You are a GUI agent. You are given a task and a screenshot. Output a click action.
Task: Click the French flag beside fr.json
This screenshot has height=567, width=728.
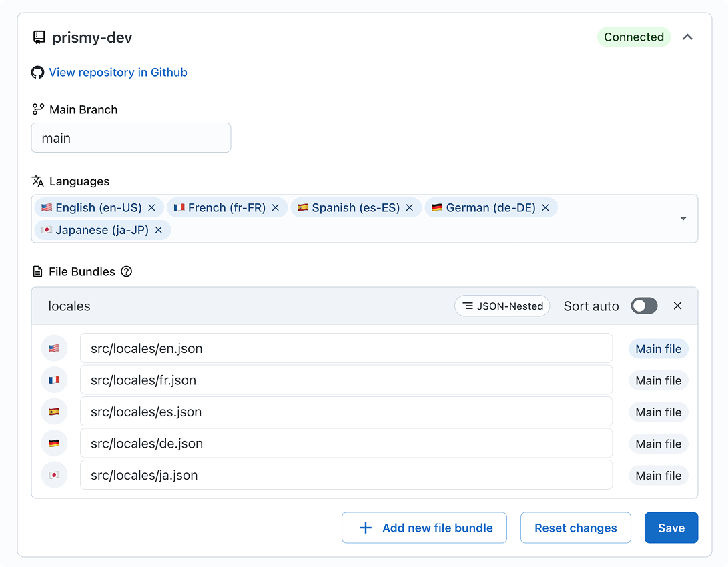pos(54,380)
